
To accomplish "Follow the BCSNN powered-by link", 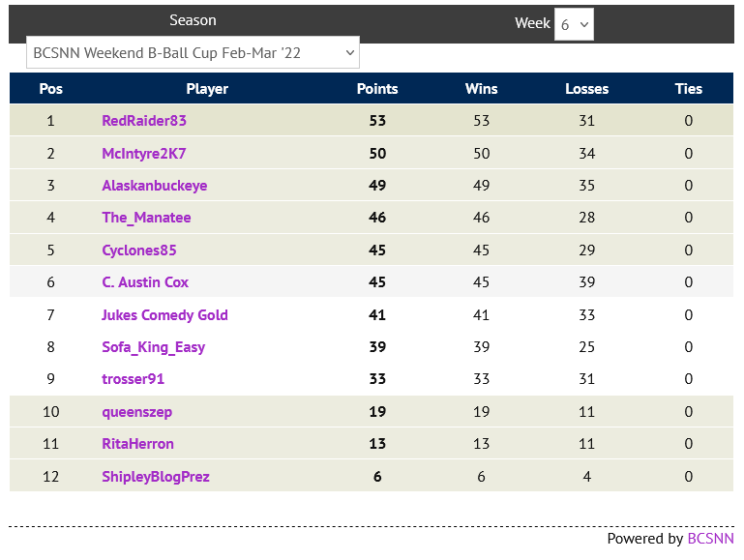I will (710, 539).
